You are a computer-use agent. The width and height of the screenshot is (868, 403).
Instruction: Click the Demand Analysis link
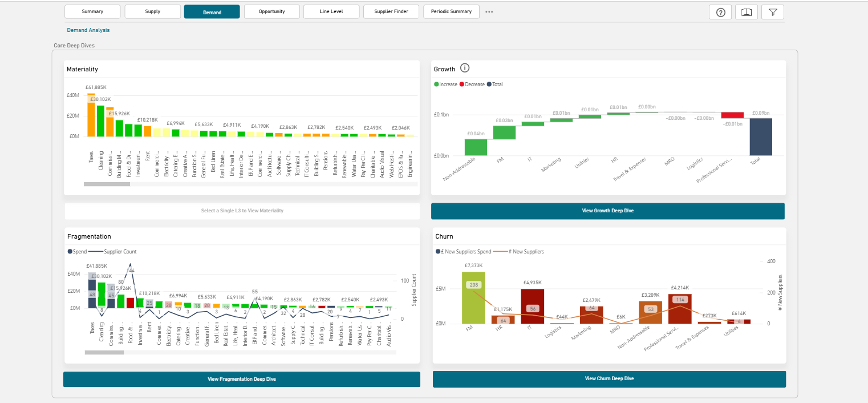point(88,30)
